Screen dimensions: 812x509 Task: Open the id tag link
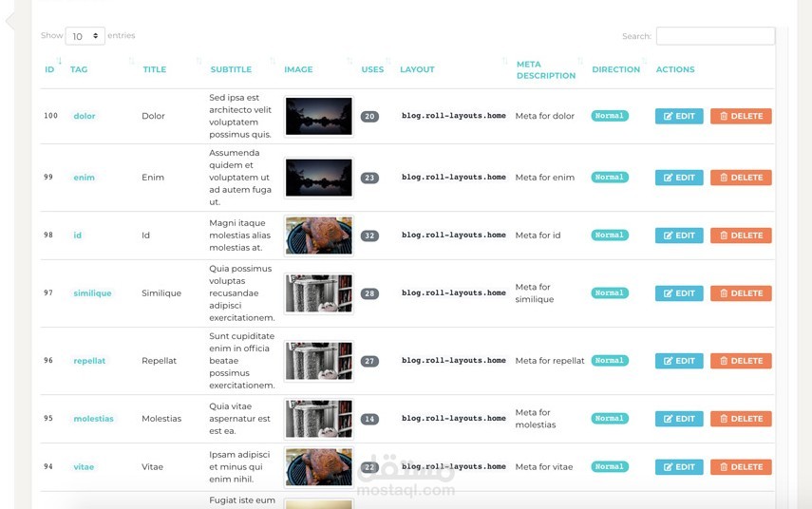[77, 236]
